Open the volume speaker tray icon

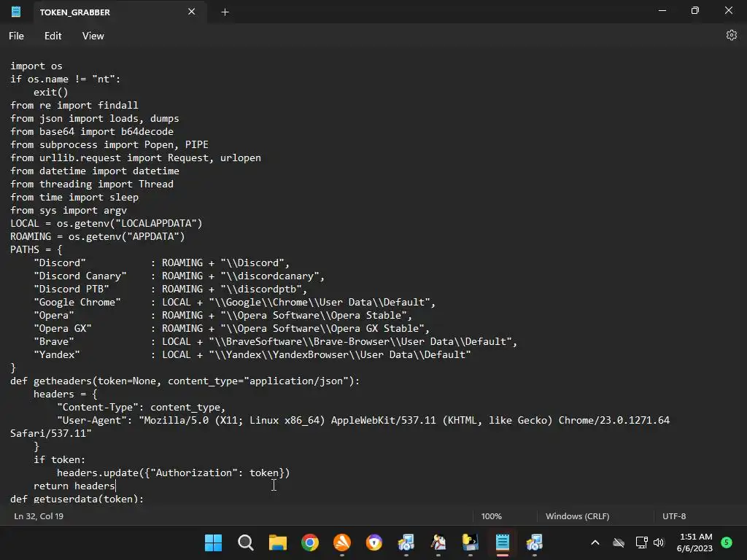click(659, 542)
